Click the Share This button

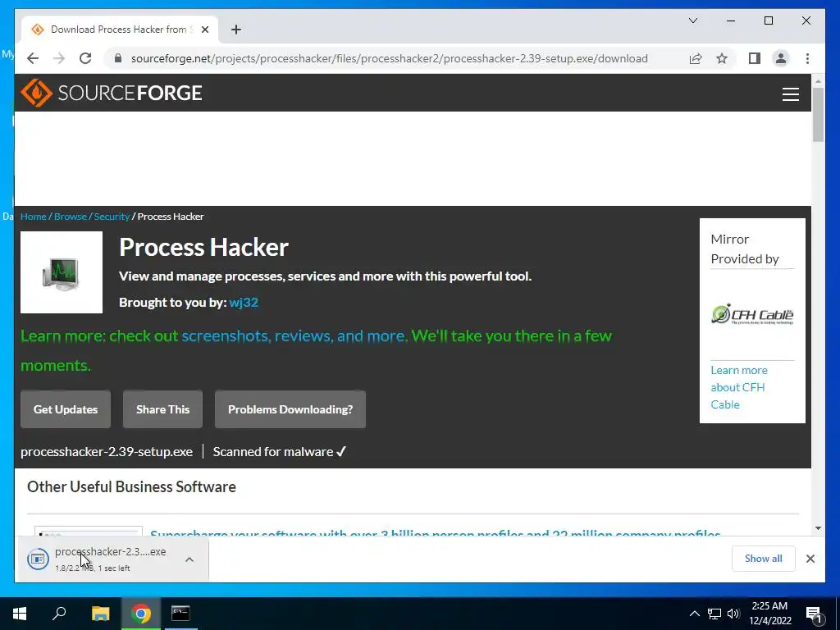pyautogui.click(x=163, y=409)
